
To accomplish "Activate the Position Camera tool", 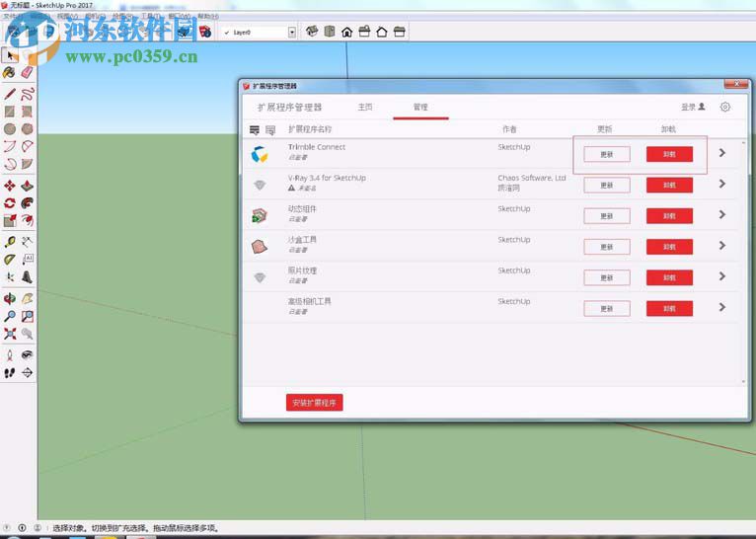I will coord(10,355).
